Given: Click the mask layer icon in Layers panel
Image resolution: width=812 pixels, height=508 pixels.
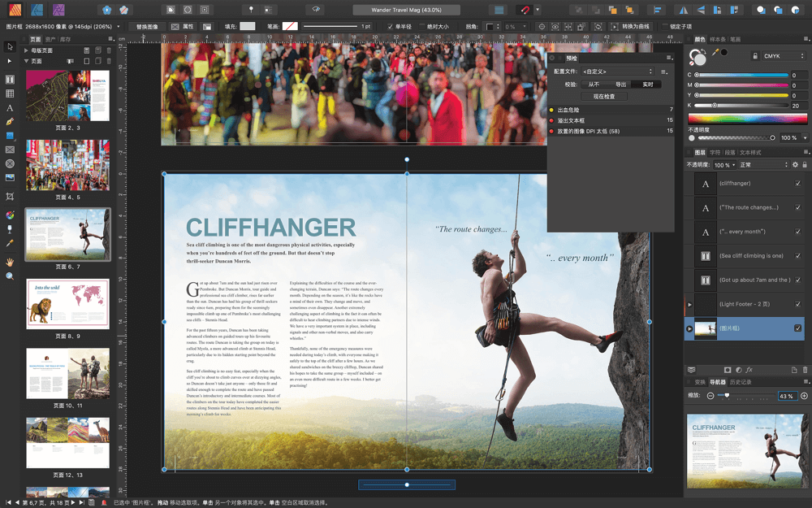Looking at the screenshot, I should click(728, 370).
